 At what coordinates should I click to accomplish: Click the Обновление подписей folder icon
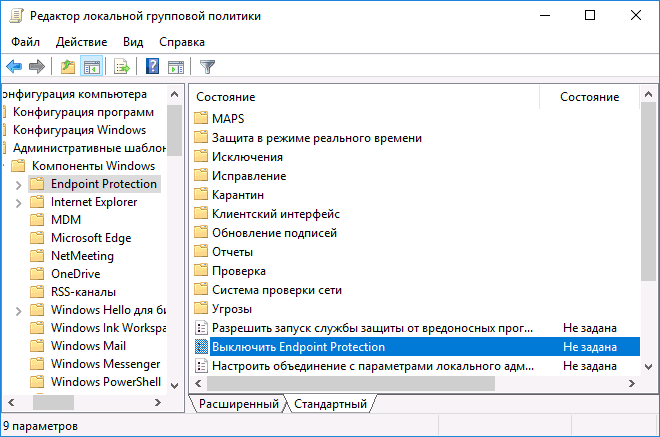tap(201, 232)
